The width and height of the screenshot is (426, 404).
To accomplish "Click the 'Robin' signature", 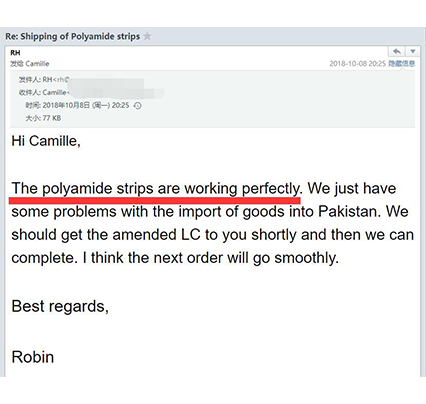I will pos(33,357).
